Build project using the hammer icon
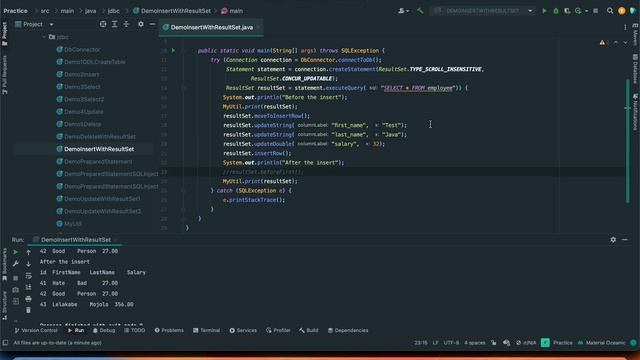640x360 pixels. pyautogui.click(x=420, y=11)
